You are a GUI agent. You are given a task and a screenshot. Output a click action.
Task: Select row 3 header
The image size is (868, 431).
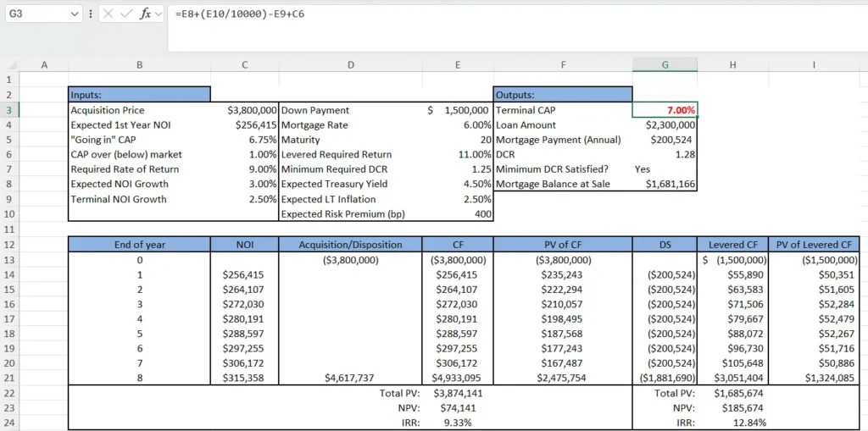[x=9, y=110]
